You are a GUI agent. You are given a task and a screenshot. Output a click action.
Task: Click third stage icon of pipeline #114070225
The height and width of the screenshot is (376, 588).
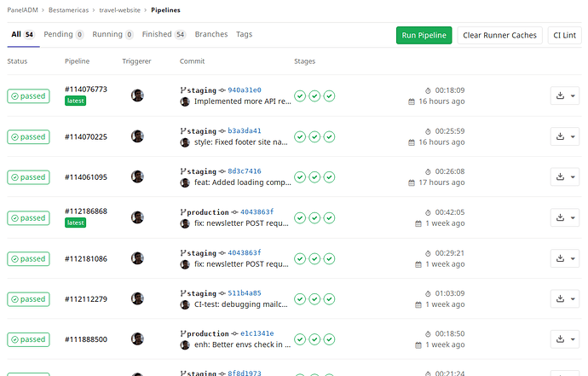pyautogui.click(x=329, y=137)
